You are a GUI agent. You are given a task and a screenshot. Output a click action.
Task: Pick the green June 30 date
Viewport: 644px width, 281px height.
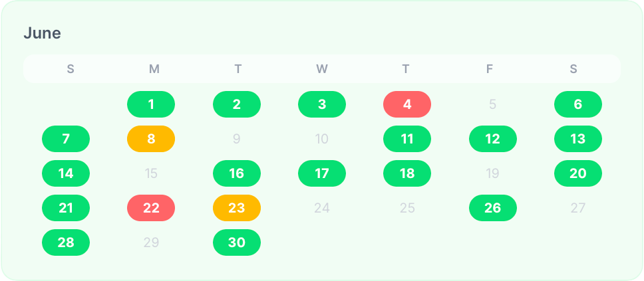click(237, 242)
